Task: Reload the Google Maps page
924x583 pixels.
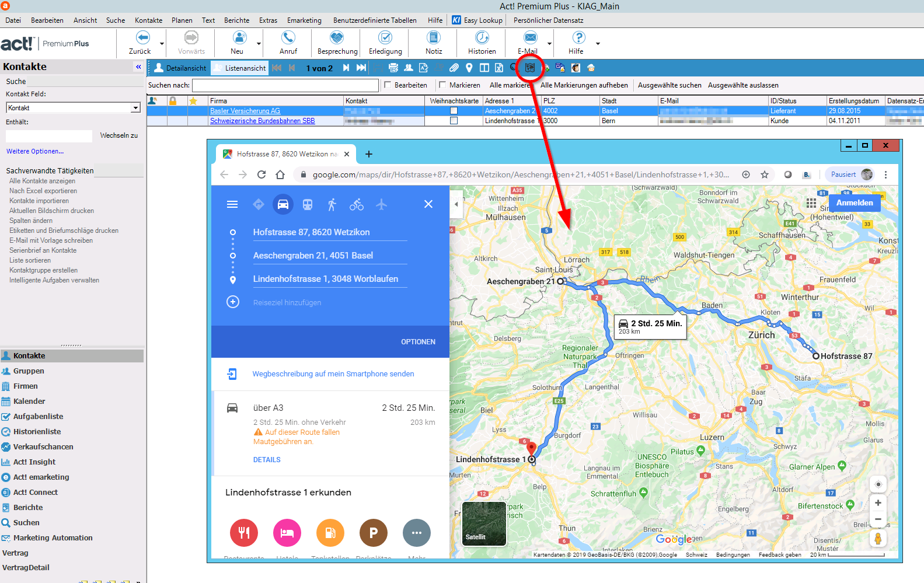Action: [x=261, y=174]
